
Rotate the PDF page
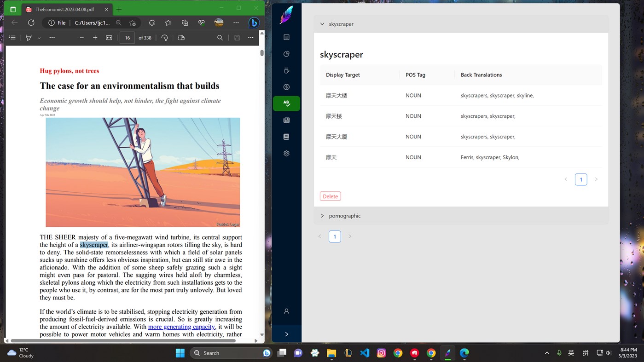tap(164, 38)
